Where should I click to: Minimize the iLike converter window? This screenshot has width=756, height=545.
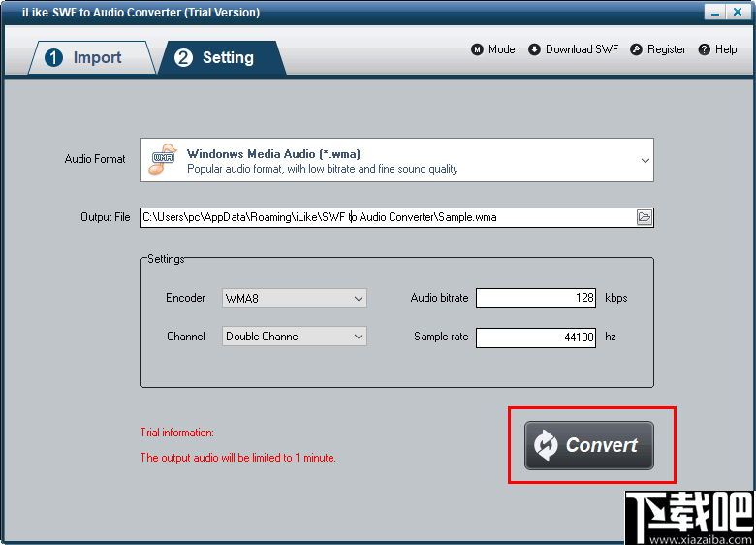[x=714, y=12]
